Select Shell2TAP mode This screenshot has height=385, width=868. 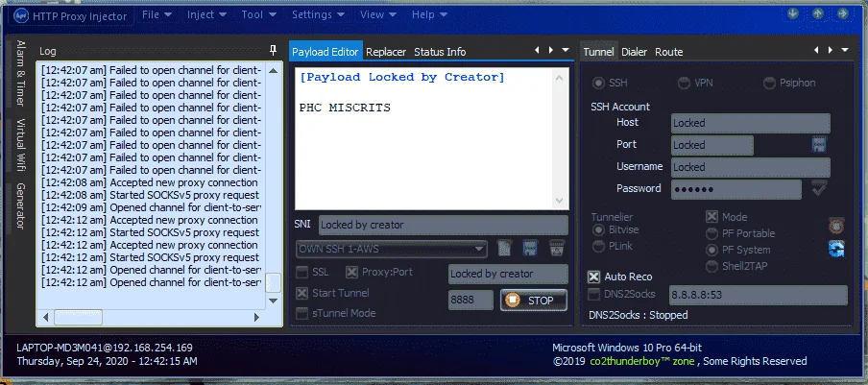coord(711,267)
